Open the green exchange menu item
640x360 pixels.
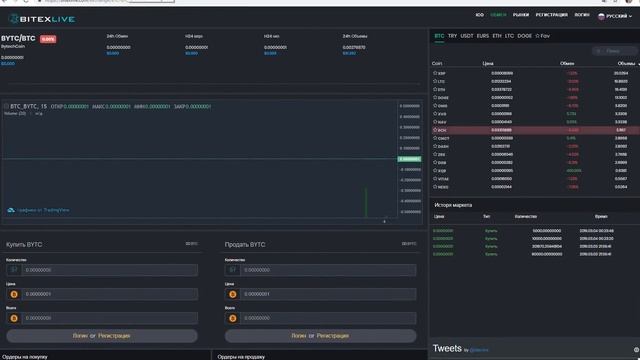tap(498, 15)
